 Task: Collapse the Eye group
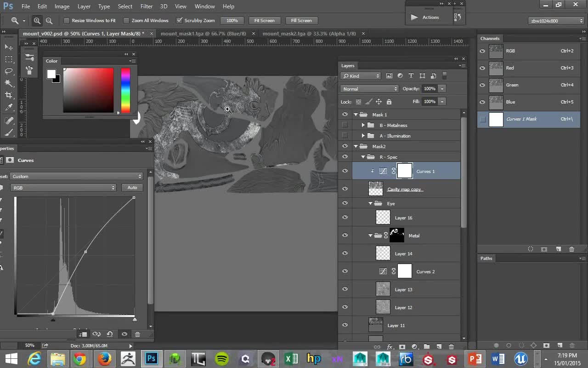(x=370, y=203)
